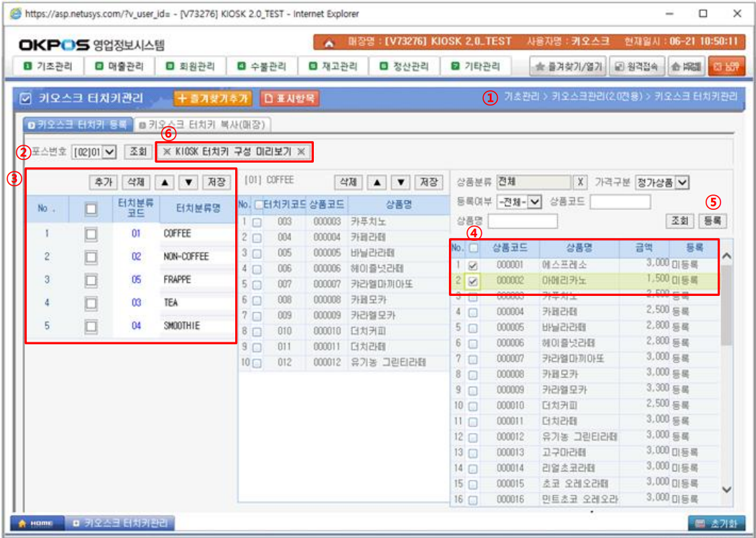Click the orange home icon beside 매장명
Screen dimensions: 756x538
tap(329, 42)
